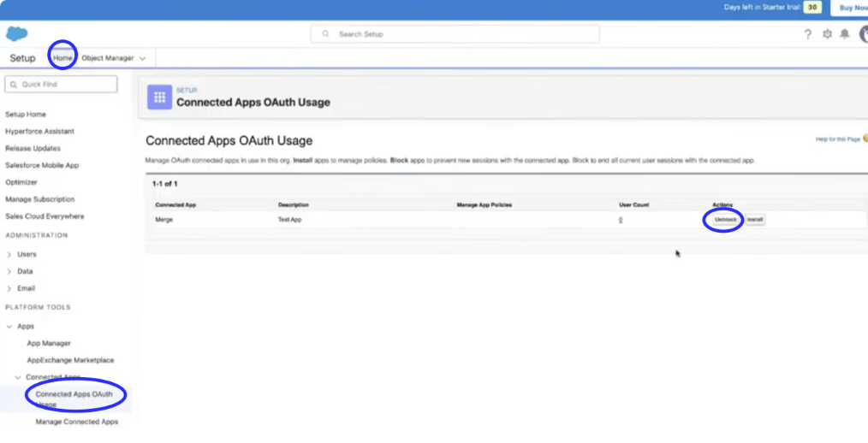Switch to the Object Manager tab
The image size is (868, 443).
tap(107, 58)
